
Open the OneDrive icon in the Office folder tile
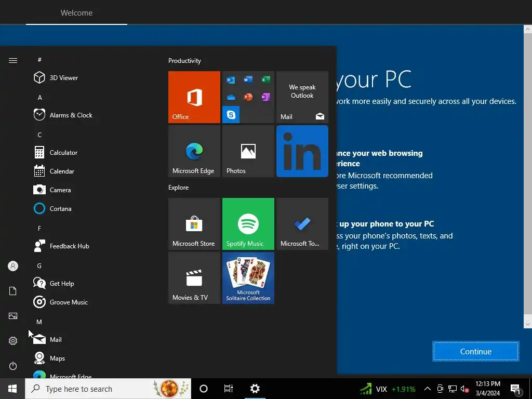click(x=231, y=97)
